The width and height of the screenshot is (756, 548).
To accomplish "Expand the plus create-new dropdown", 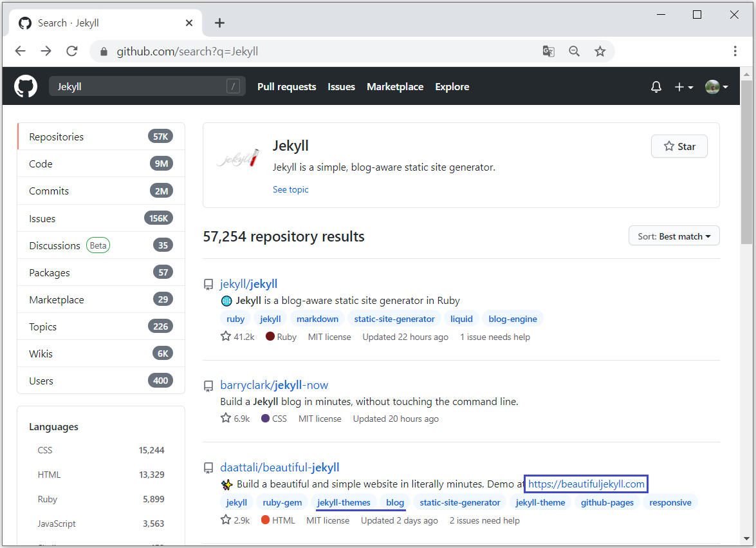I will point(683,87).
